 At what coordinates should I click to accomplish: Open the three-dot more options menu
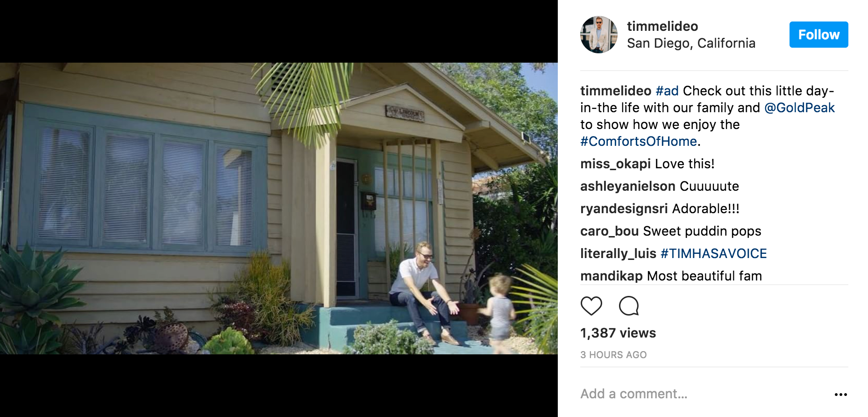(840, 395)
